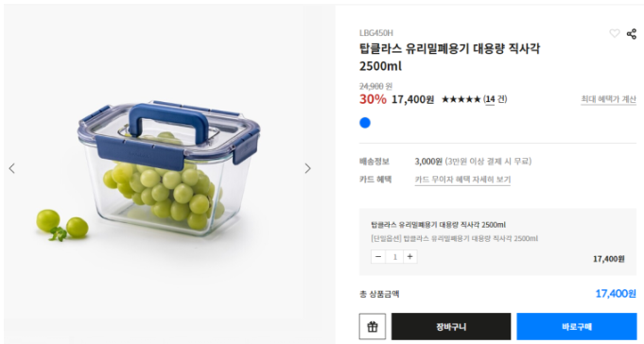
Task: Open the 14건 reviews link
Action: coord(495,99)
